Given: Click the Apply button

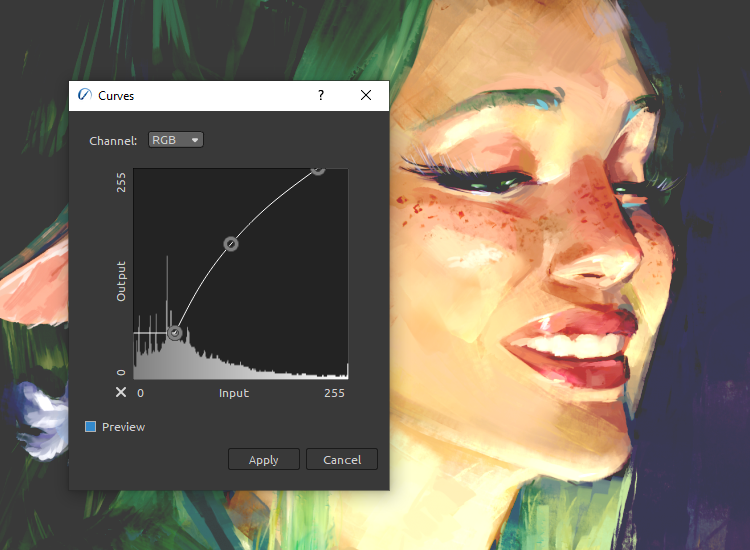Looking at the screenshot, I should [x=264, y=460].
